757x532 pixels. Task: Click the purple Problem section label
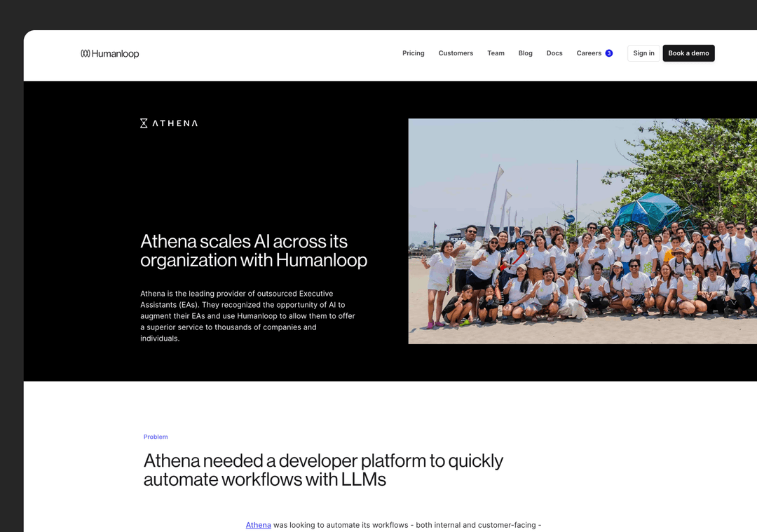156,437
